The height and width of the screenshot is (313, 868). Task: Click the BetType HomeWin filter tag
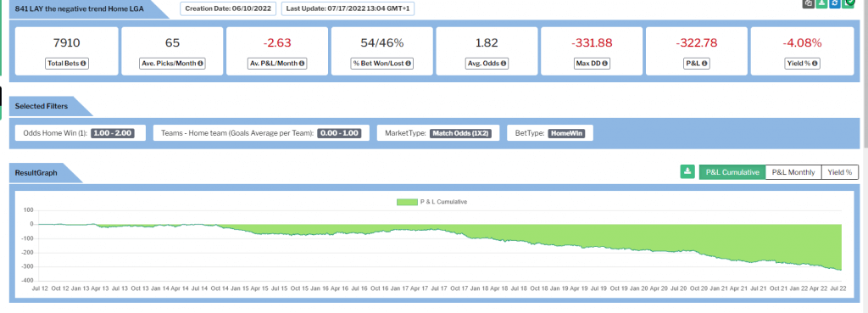[549, 133]
